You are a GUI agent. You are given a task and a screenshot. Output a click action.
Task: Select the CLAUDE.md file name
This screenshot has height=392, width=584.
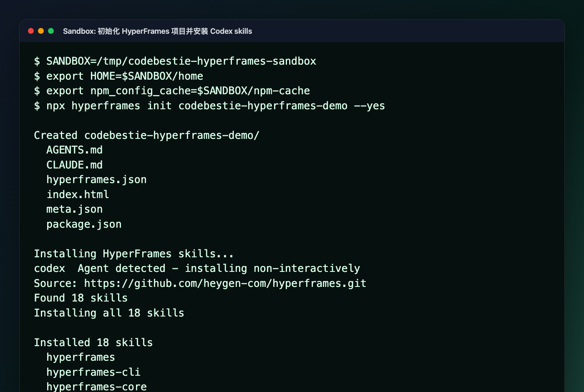pyautogui.click(x=75, y=165)
